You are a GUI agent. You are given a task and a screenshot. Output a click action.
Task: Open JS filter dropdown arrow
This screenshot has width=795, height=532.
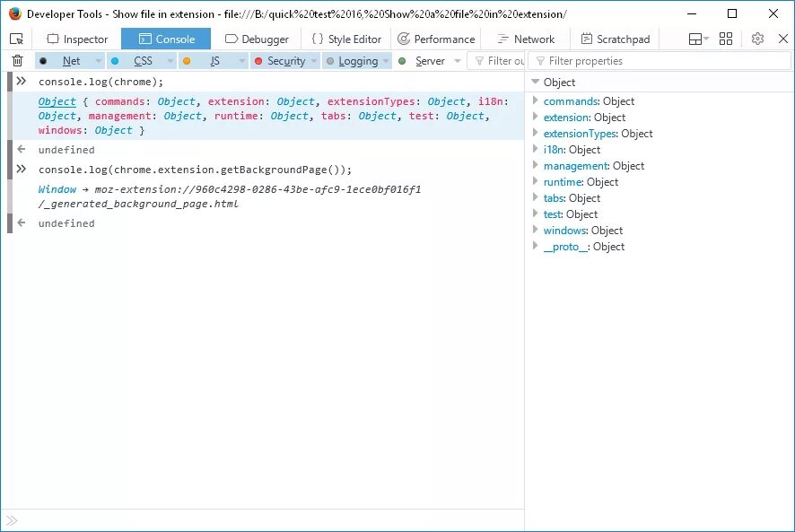click(242, 61)
